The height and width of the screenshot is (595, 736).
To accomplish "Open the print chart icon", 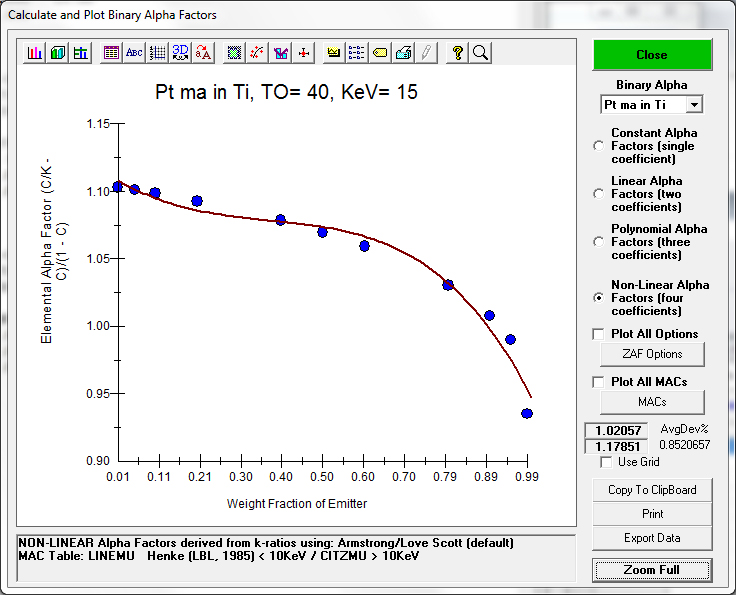I will (x=403, y=53).
